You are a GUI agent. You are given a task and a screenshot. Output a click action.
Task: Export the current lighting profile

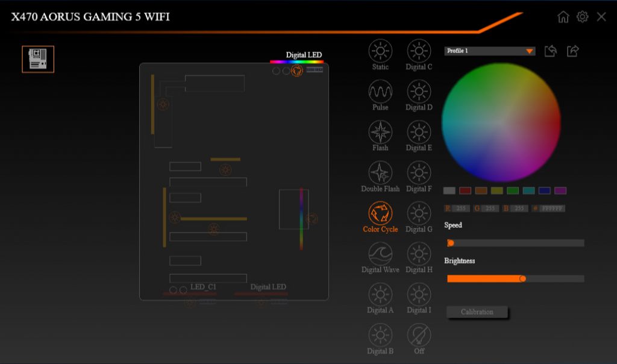tap(573, 51)
